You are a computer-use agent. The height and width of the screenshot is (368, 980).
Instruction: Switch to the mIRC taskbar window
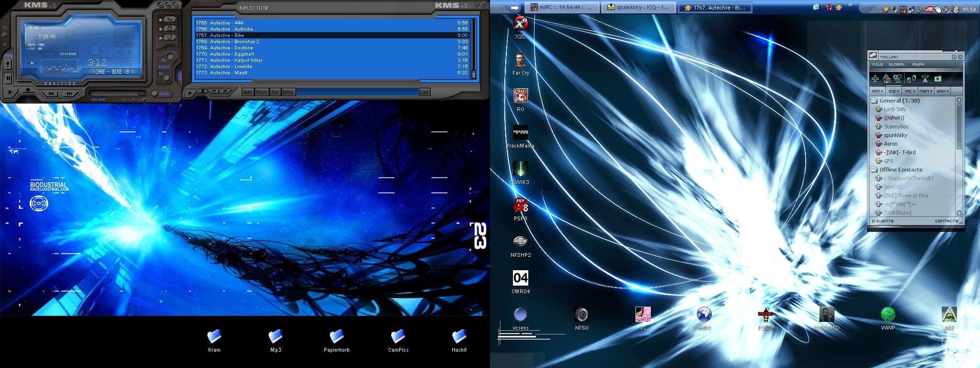(x=562, y=8)
